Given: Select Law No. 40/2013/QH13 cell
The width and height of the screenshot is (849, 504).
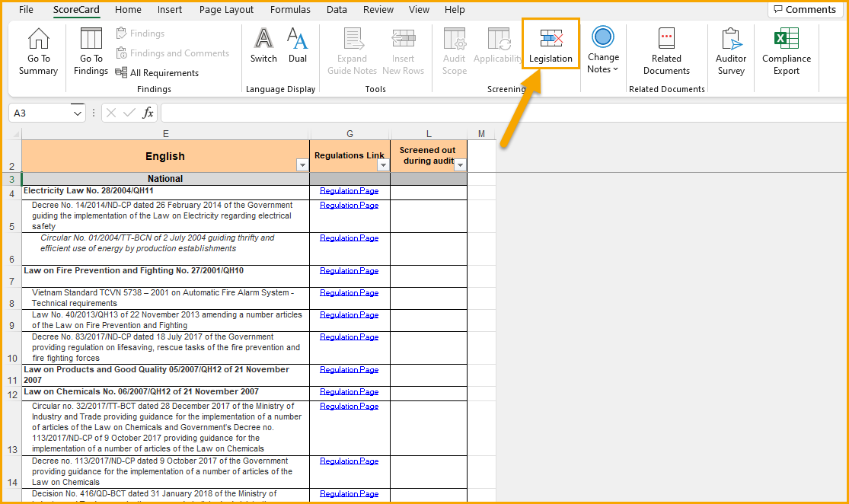Looking at the screenshot, I should pyautogui.click(x=166, y=320).
